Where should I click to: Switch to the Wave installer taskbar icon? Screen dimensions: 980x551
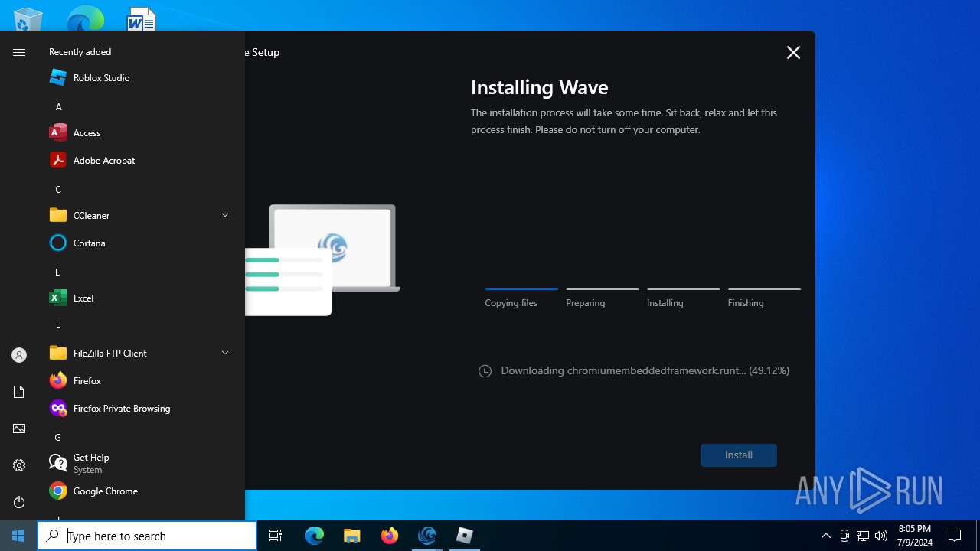pyautogui.click(x=427, y=536)
